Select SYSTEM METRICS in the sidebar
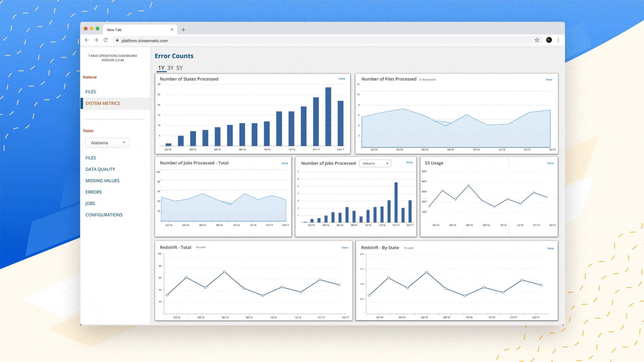Viewport: 644px width, 362px height. click(103, 103)
